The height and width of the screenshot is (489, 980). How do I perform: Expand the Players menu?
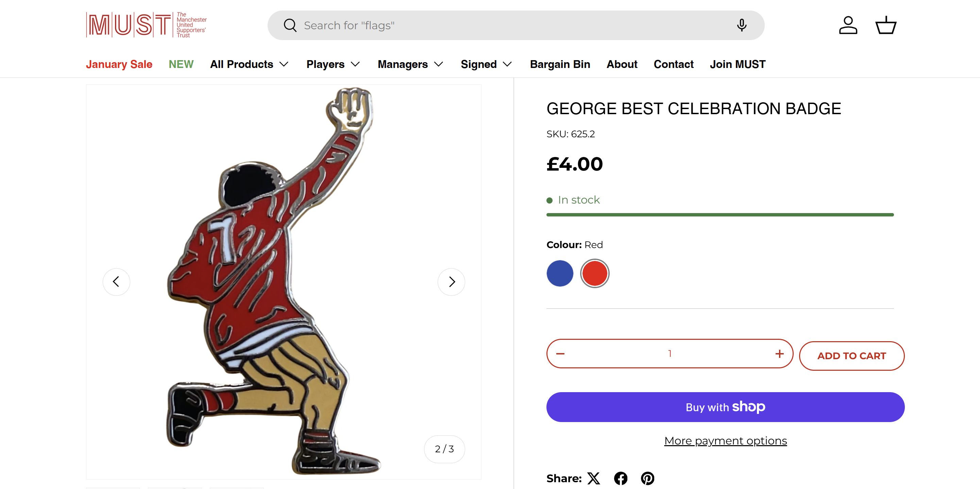[x=333, y=64]
